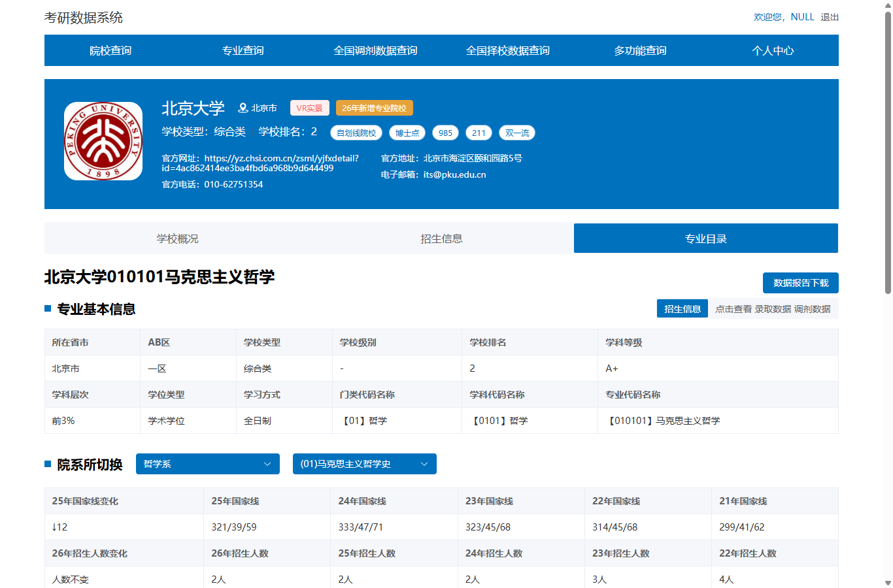
Task: Click the location pin icon beside 北京市
Action: coord(243,108)
